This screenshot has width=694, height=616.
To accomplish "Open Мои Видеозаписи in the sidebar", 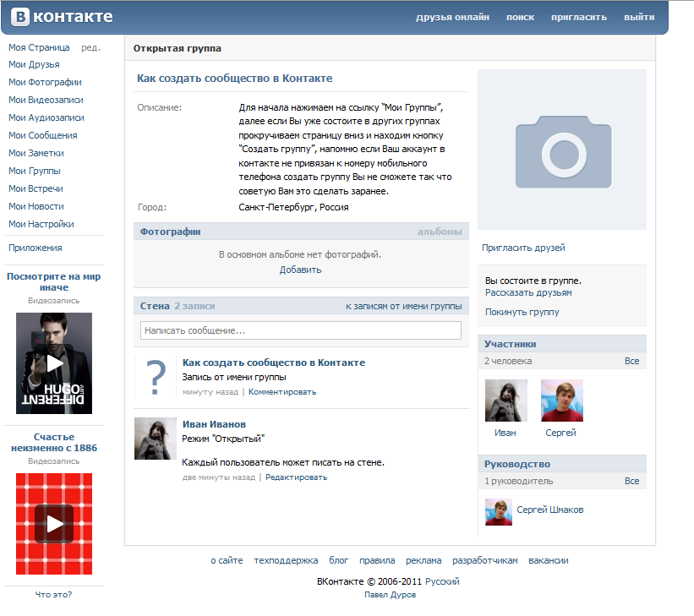I will [46, 100].
